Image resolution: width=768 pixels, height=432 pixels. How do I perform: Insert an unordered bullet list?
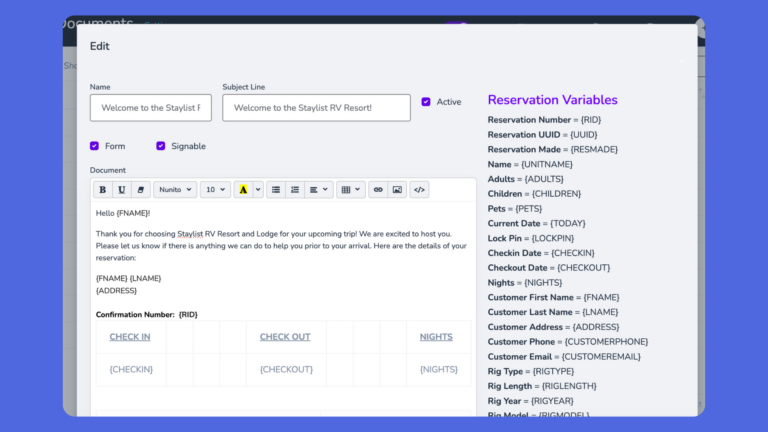pyautogui.click(x=276, y=190)
